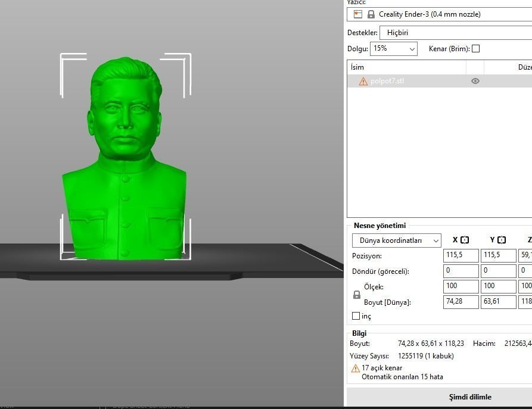The width and height of the screenshot is (532, 409).
Task: Click the Şimdi dilimle slice button
Action: (470, 396)
